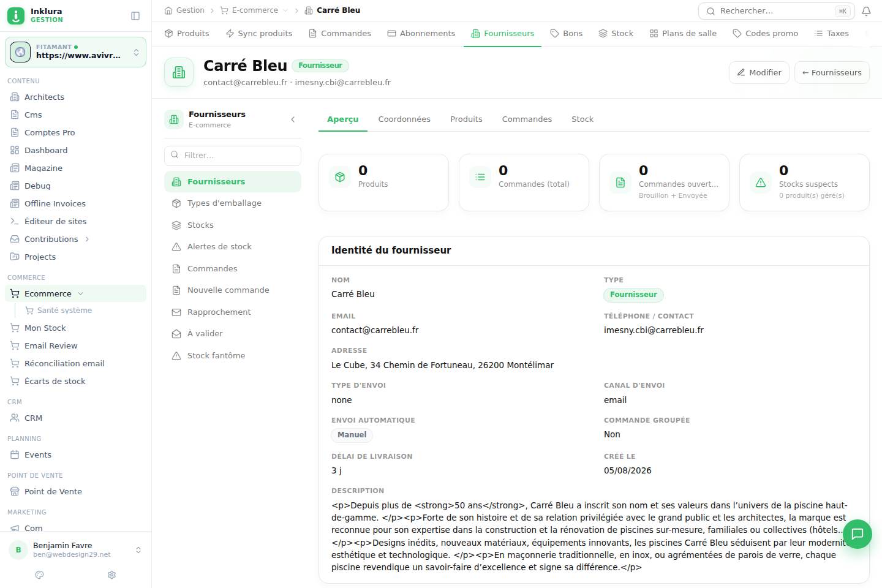Click the Commandes (total) list icon
This screenshot has height=588, width=882.
tap(480, 177)
